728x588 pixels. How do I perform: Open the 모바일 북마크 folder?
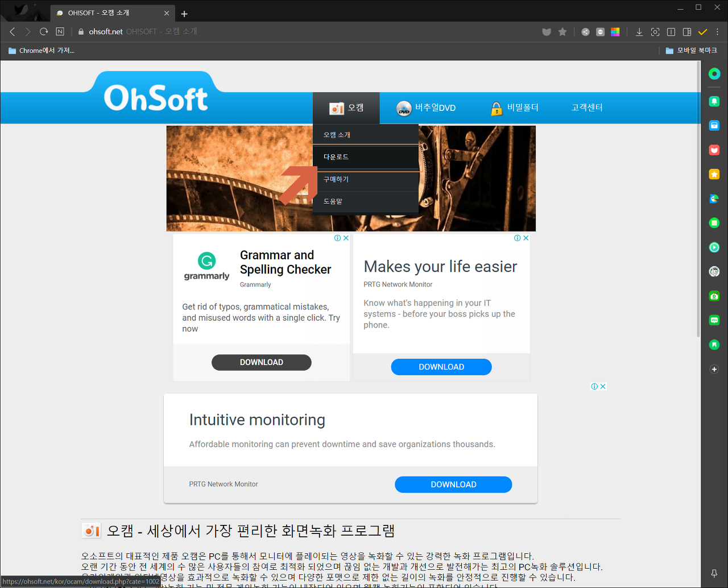click(692, 51)
